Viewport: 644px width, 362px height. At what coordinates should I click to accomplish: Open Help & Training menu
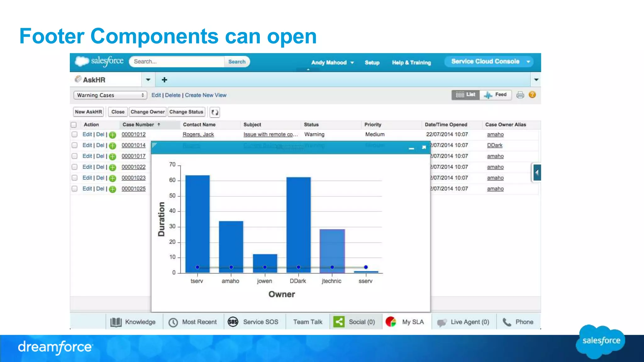411,63
